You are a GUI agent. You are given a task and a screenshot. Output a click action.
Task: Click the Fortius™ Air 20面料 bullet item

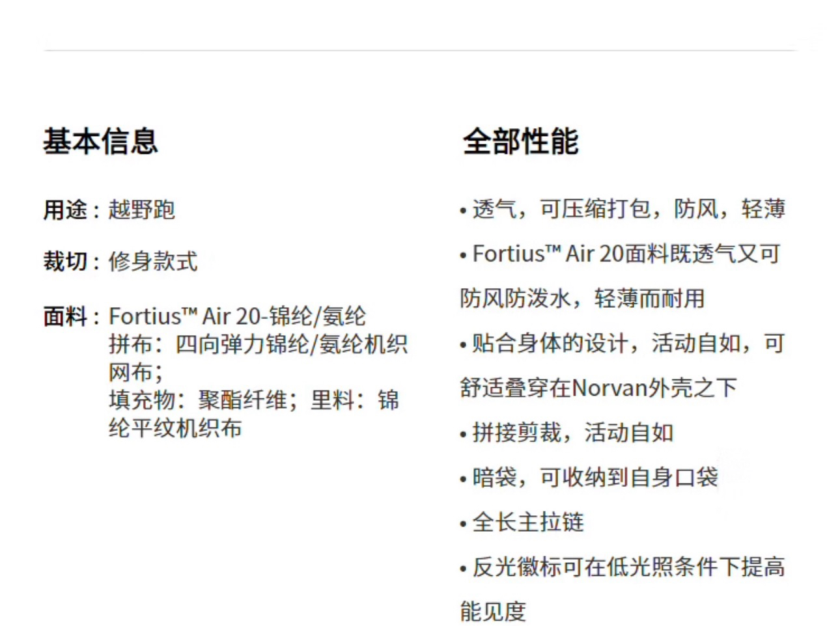[620, 254]
